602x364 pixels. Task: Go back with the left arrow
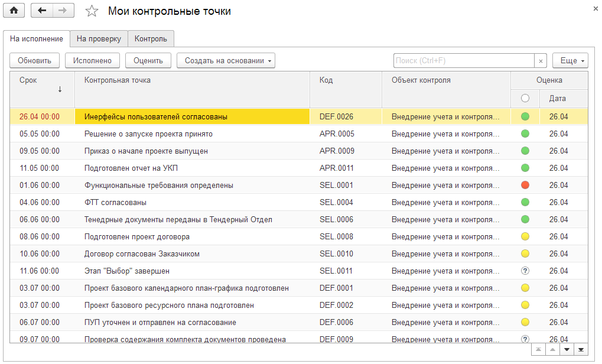coord(41,11)
